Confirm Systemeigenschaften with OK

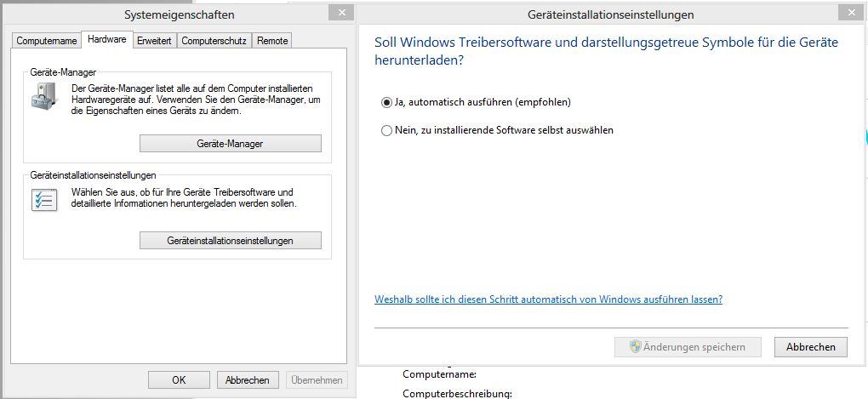point(179,380)
